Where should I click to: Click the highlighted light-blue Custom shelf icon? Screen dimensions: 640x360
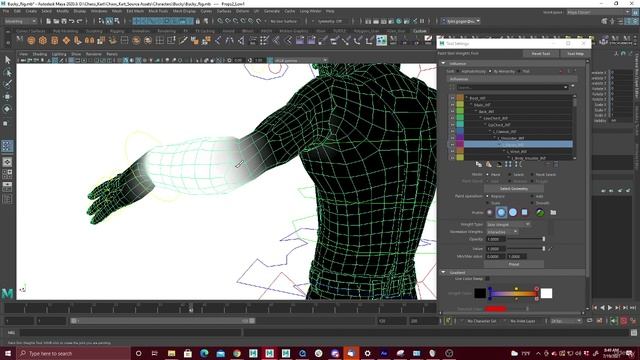point(381,40)
